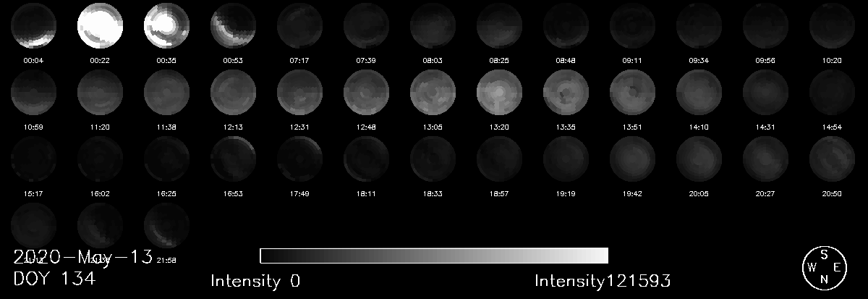Select the 00:35 sky image thumbnail
This screenshot has height=299, width=868.
(166, 26)
